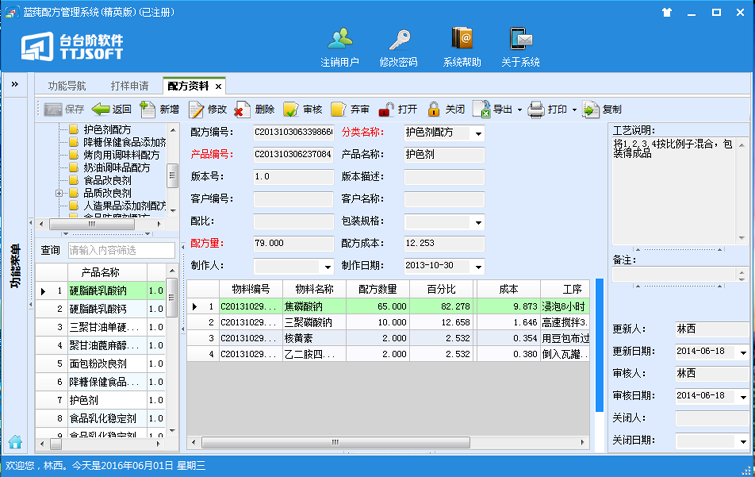Screen dimensions: 755x477
Task: Click the 导出 export toolbar button
Action: tap(493, 110)
